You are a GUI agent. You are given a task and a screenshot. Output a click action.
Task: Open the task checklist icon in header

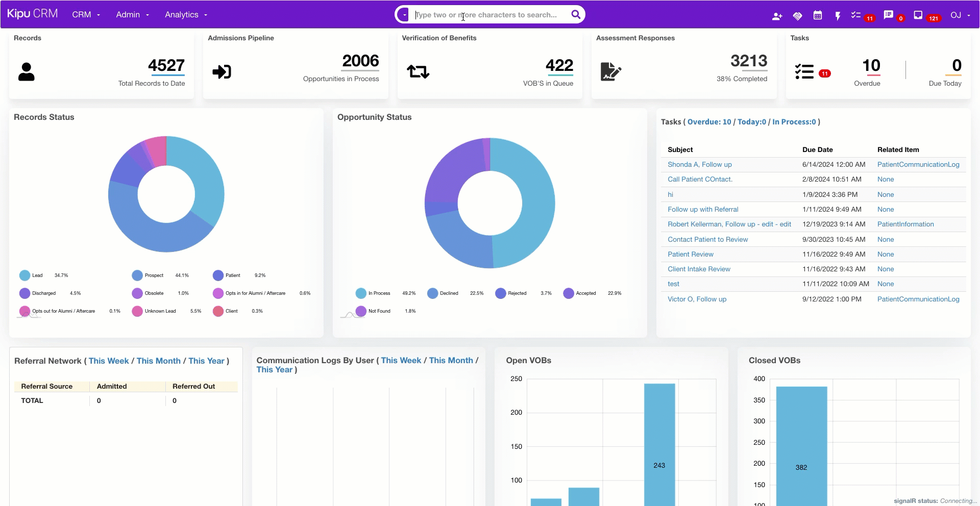coord(856,15)
